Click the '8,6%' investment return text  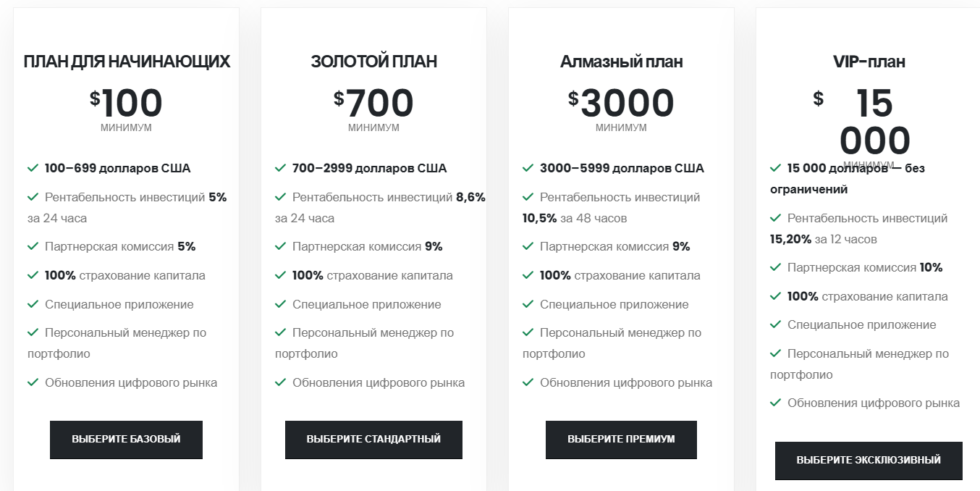pyautogui.click(x=470, y=197)
